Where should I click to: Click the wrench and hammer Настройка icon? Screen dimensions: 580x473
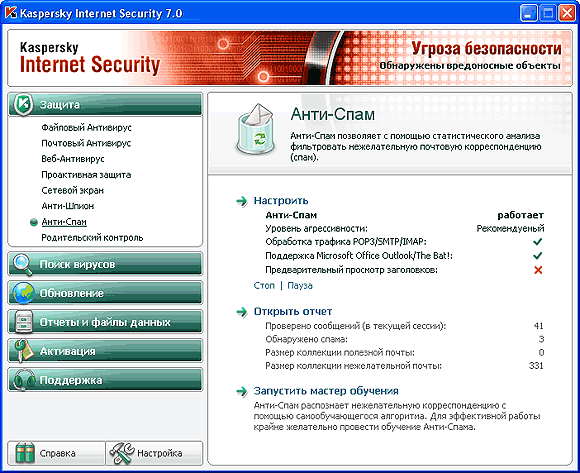coord(122,453)
